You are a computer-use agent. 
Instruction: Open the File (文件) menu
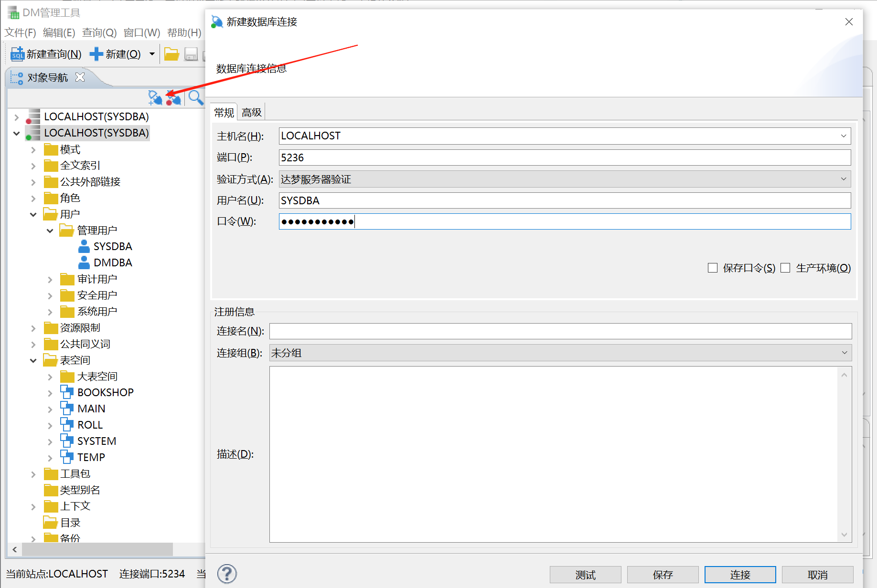click(x=20, y=32)
